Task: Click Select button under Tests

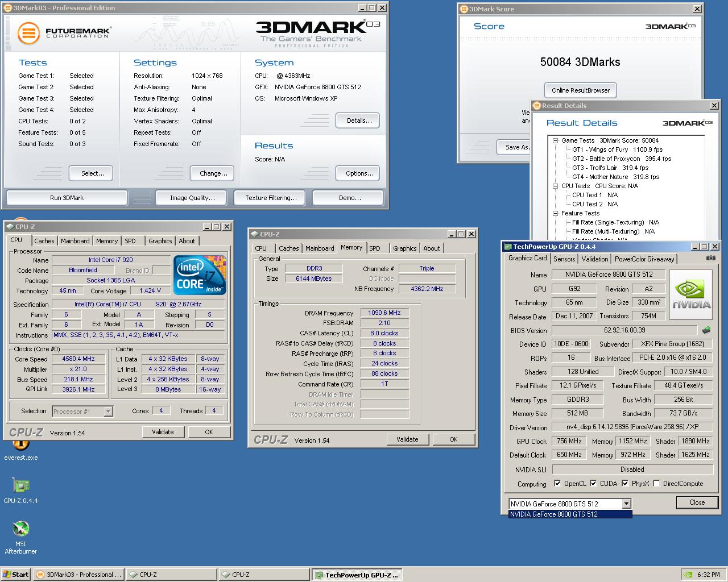Action: (x=91, y=173)
